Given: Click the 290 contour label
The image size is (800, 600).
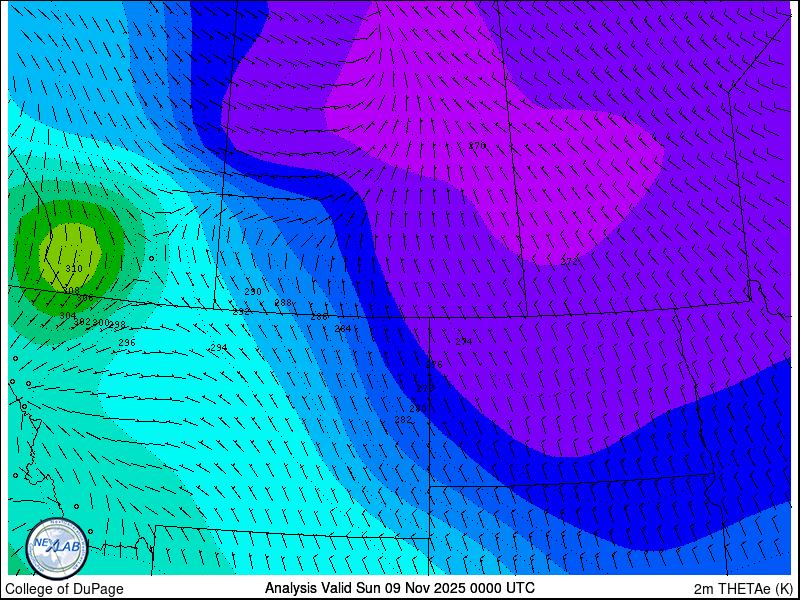Looking at the screenshot, I should tap(253, 292).
